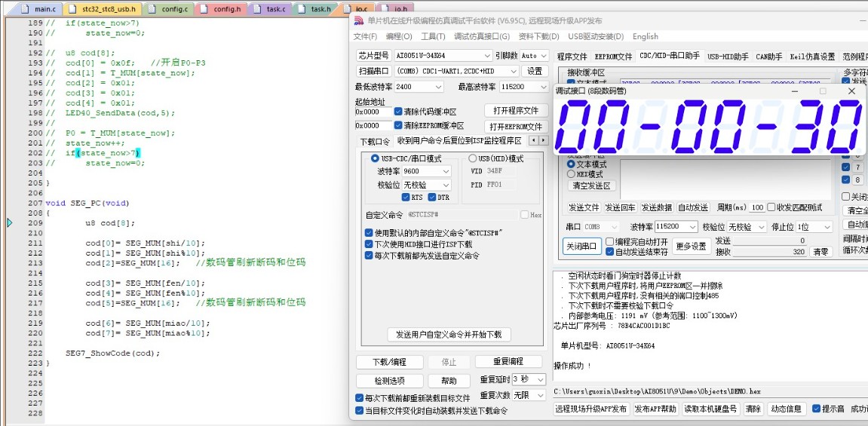Toggle 清除EEPROM缓冲区 checkbox
This screenshot has height=426, width=868.
coord(399,126)
